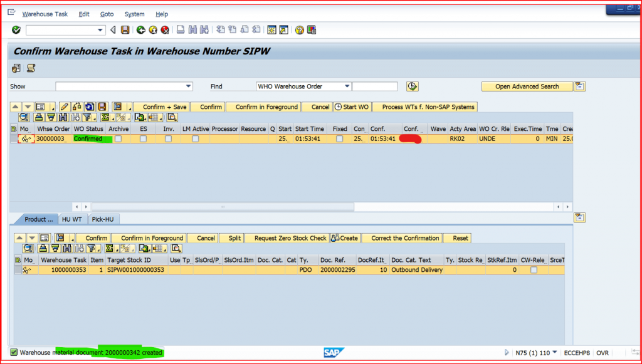Click the pencil Change icon in warehouse order toolbar
Image resolution: width=642 pixels, height=364 pixels.
65,107
